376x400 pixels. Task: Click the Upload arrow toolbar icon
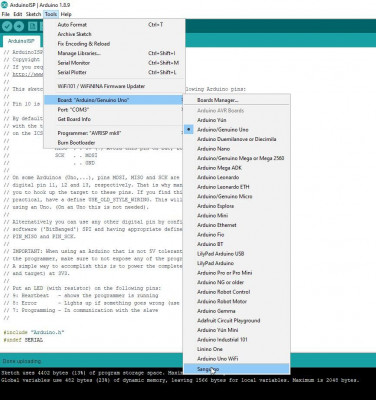(x=19, y=26)
